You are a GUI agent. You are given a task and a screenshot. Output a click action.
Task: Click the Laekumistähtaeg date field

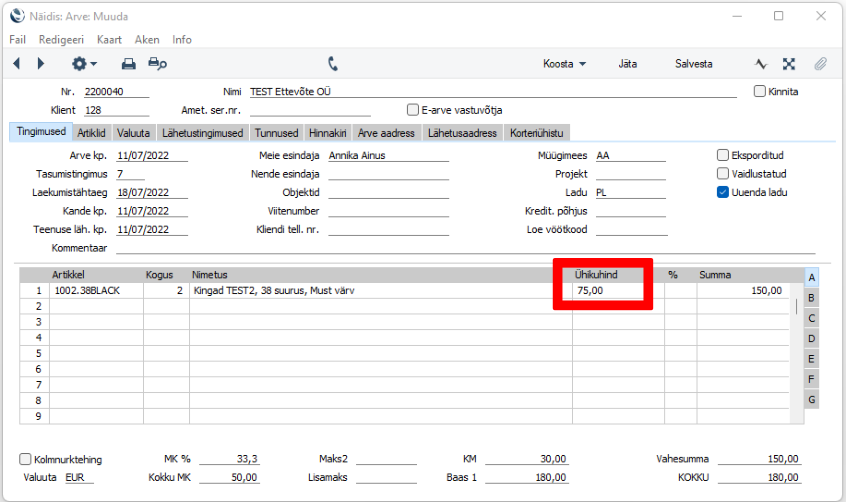coord(152,192)
